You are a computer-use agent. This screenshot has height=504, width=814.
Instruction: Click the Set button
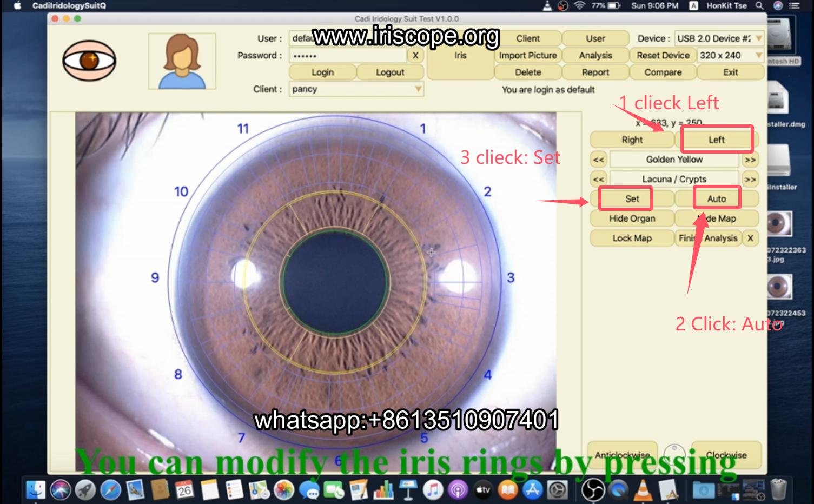[x=632, y=198]
